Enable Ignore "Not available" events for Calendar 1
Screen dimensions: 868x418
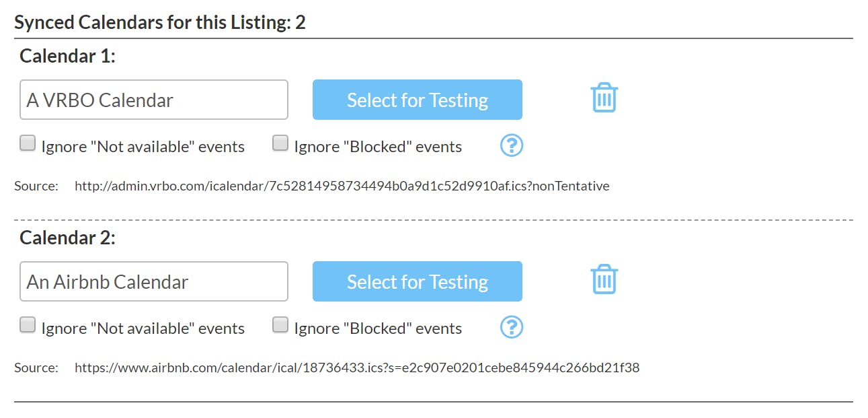pos(28,143)
